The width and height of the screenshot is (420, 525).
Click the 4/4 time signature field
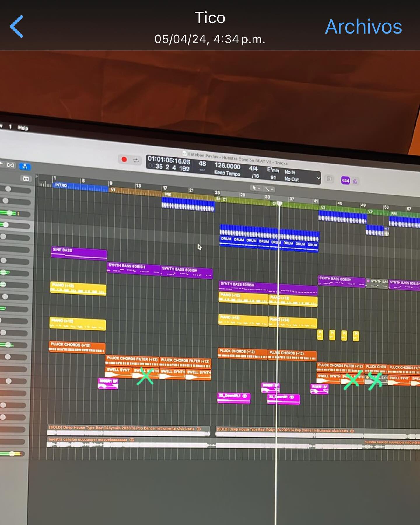pyautogui.click(x=253, y=169)
